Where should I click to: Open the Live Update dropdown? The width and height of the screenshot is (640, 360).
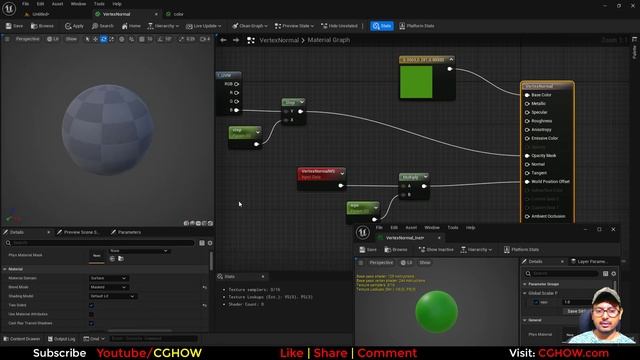pos(203,26)
